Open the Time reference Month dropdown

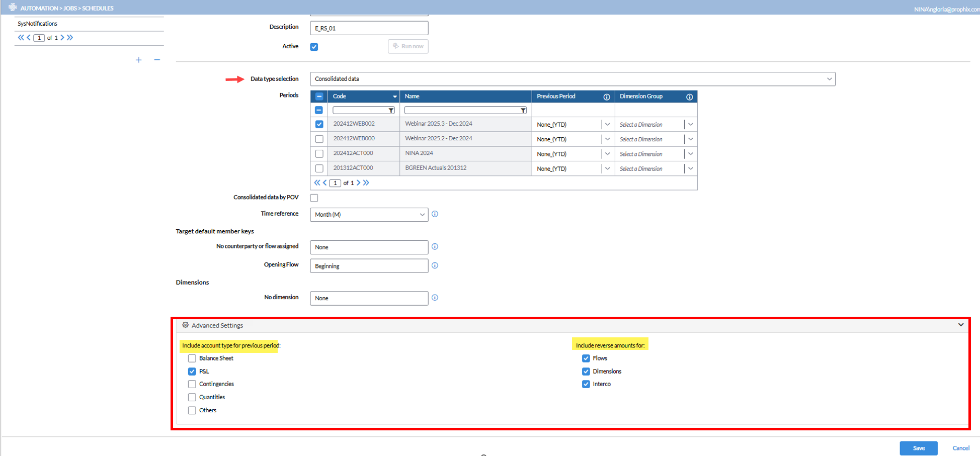click(x=369, y=215)
